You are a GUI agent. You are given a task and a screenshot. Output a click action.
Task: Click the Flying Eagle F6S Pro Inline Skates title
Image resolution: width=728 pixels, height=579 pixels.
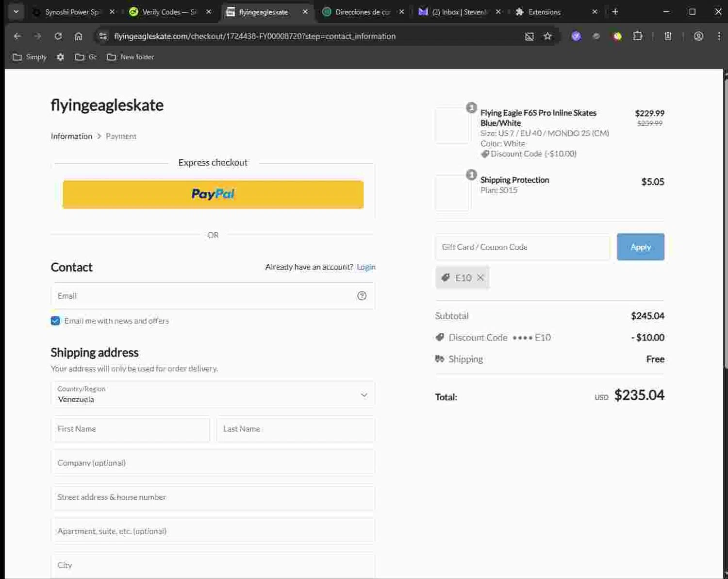tap(538, 118)
